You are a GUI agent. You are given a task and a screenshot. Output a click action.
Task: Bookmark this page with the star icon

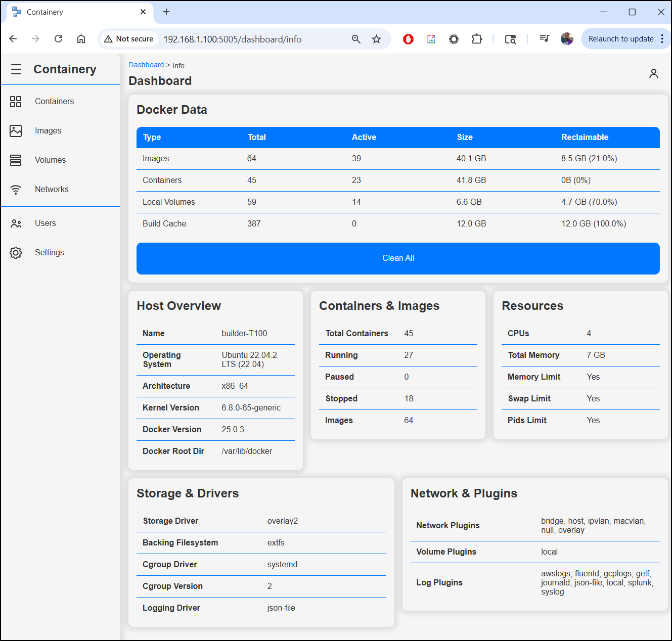click(x=376, y=39)
